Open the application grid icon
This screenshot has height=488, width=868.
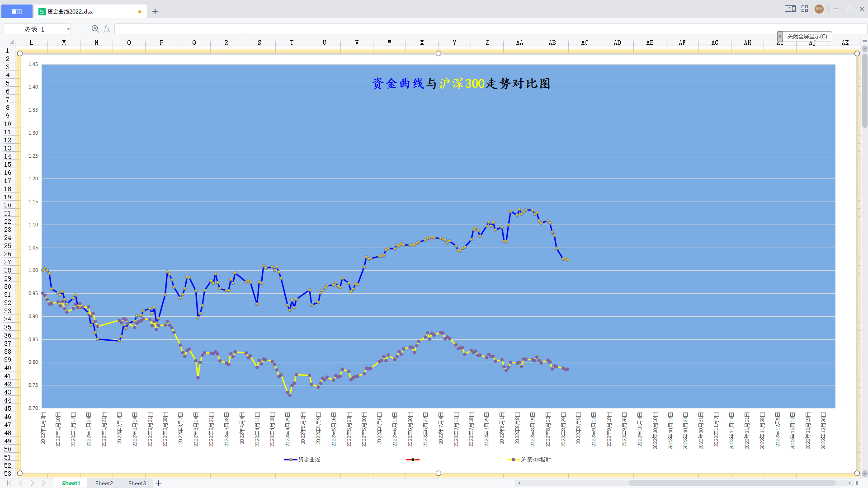pos(805,9)
